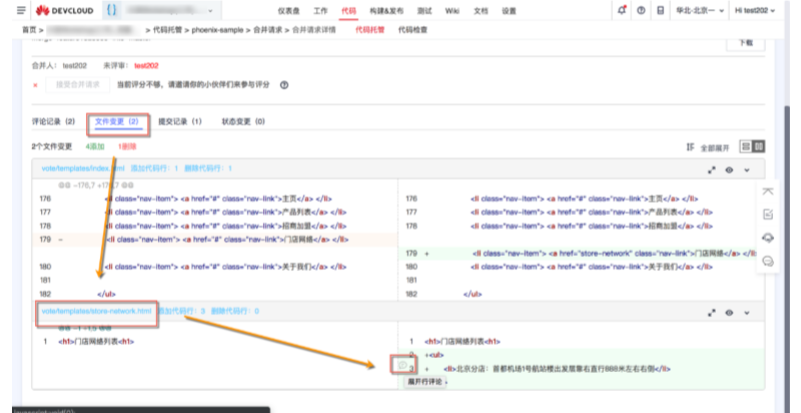Click the '@@ -176,7 +176,7 @@' hunk header
Screen dimensions: 801x413
[96, 185]
